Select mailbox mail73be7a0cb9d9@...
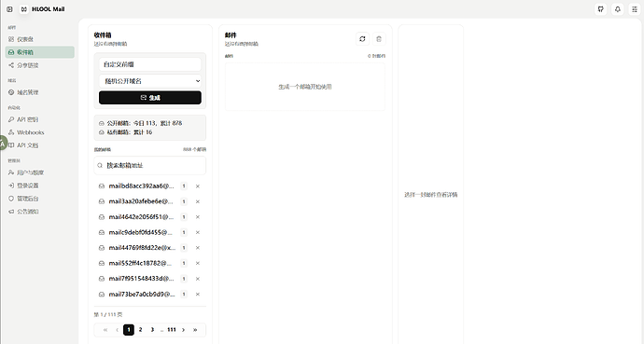The image size is (644, 344). [142, 294]
